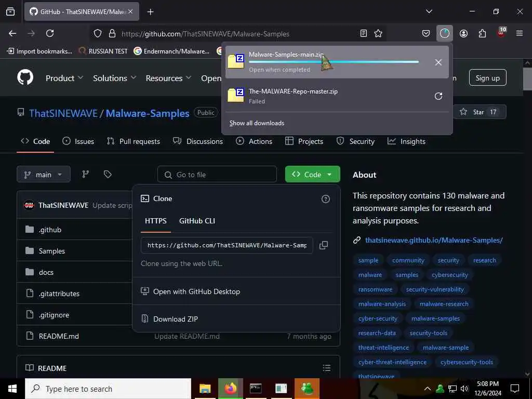Open the Discussions tab
Viewport: 532px width, 399px height.
(198, 141)
